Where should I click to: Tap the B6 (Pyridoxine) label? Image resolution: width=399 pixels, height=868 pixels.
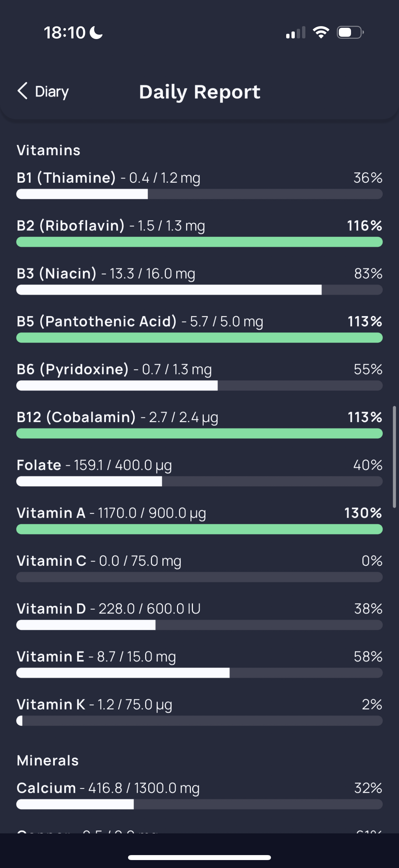(x=73, y=369)
